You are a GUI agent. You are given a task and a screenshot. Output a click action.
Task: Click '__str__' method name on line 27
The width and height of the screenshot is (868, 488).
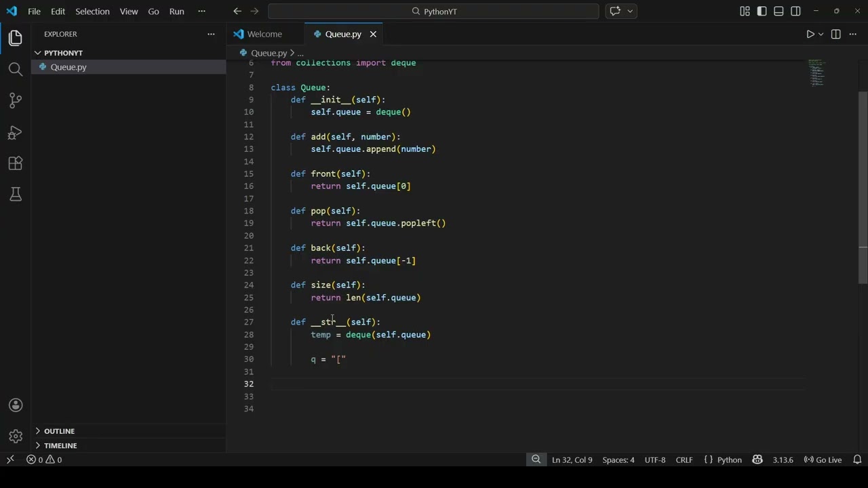tap(328, 322)
